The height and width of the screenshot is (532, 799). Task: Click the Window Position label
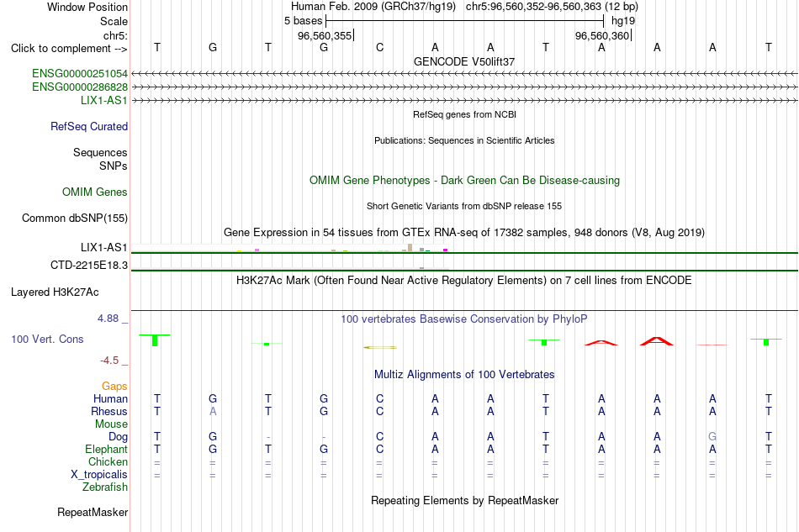(87, 7)
